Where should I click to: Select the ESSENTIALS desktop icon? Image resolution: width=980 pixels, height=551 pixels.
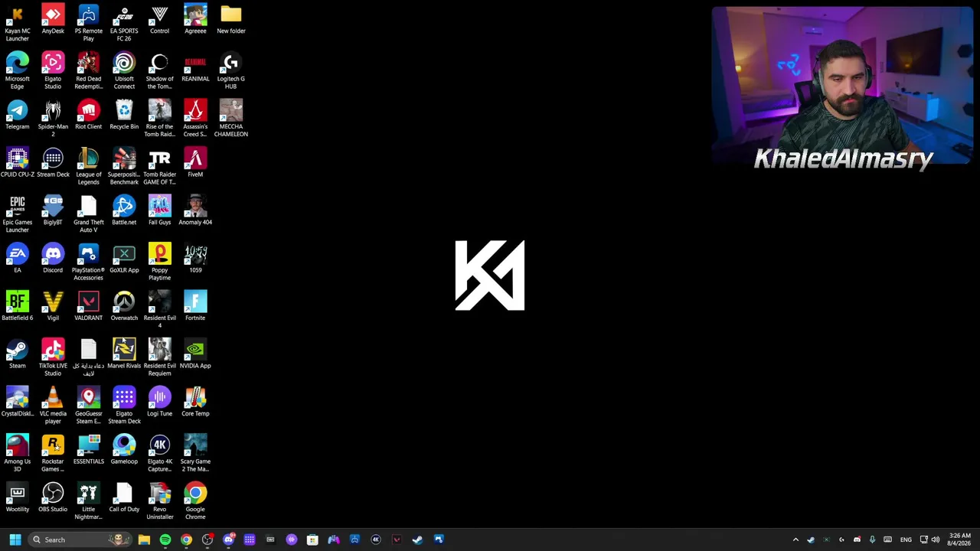[x=88, y=450]
